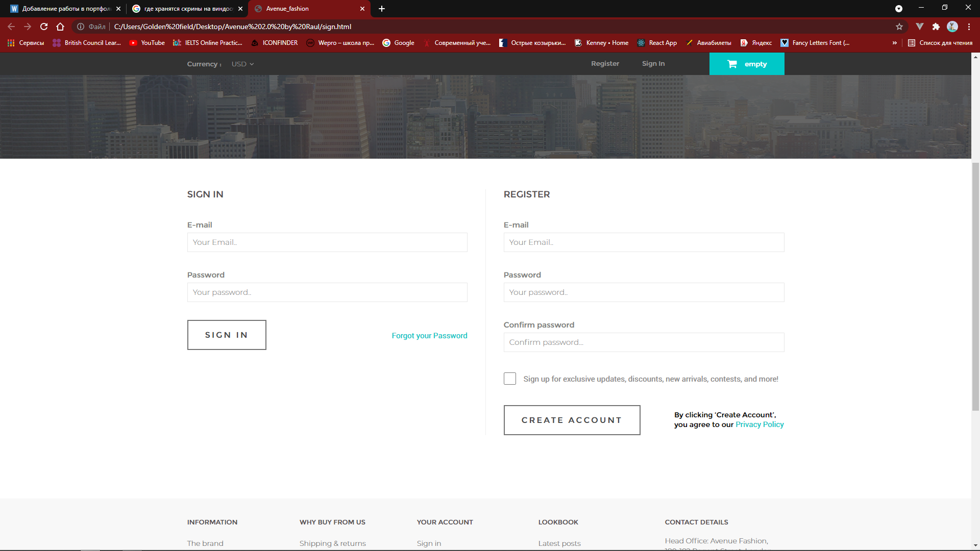Switch to the Добавление работы tab
The height and width of the screenshot is (551, 980).
(65, 9)
